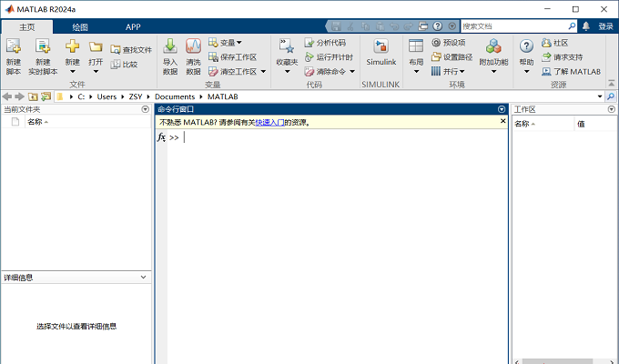Click the 收藏夹 (Favorites) icon
Screen dimensions: 619x364
pos(287,46)
